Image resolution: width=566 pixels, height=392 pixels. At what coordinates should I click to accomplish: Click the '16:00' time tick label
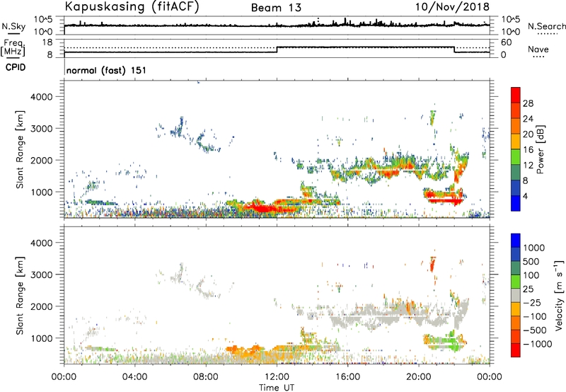pyautogui.click(x=347, y=377)
